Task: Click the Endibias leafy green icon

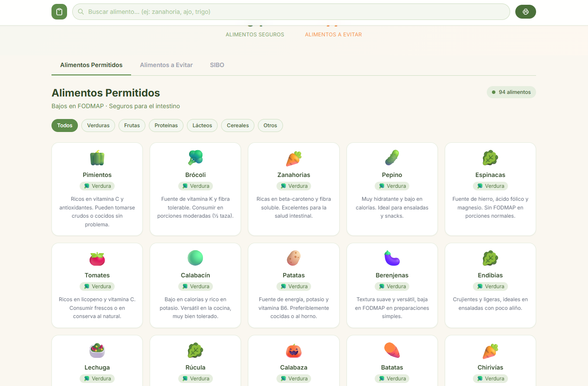Action: tap(490, 258)
